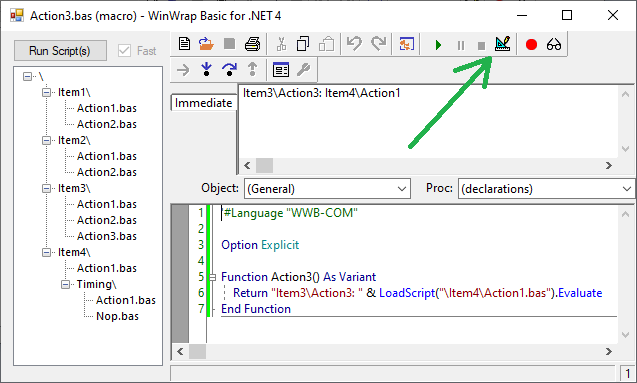The width and height of the screenshot is (637, 383).
Task: Toggle Design Mode ruler-and-pencil icon
Action: 503,44
